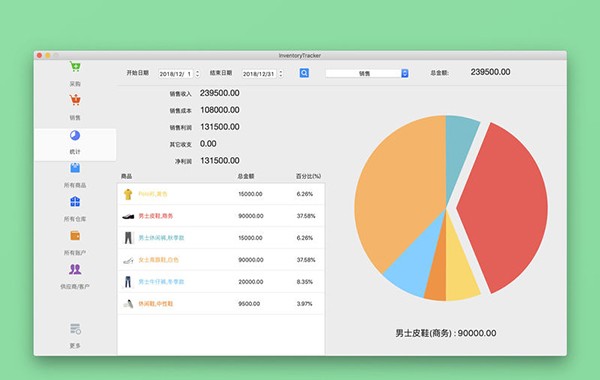This screenshot has height=380, width=600.
Task: Select the 休闲鞋 product name
Action: tap(156, 304)
